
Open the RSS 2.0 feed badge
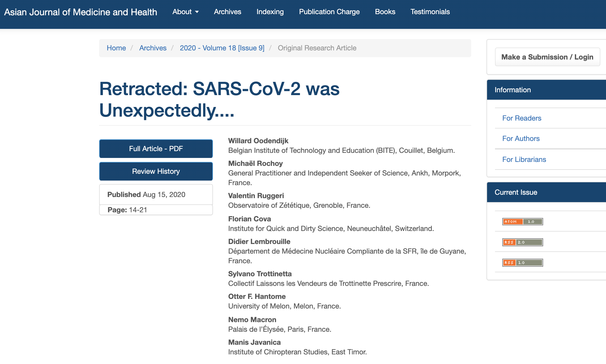522,242
